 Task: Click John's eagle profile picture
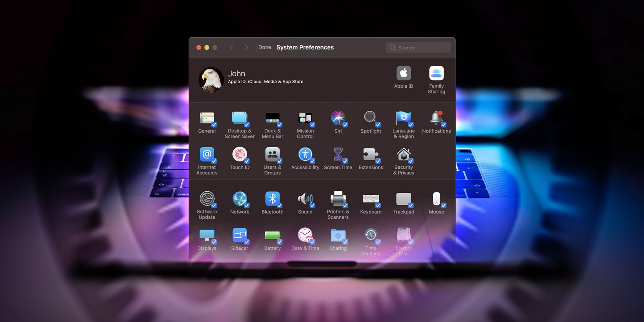click(x=211, y=80)
